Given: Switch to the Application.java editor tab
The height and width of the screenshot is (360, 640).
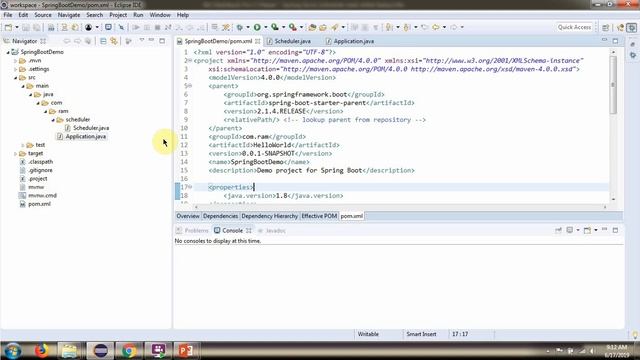Looking at the screenshot, I should 353,41.
